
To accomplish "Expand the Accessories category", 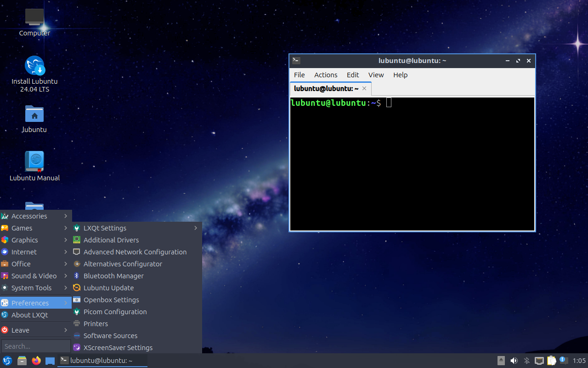I will tap(35, 216).
